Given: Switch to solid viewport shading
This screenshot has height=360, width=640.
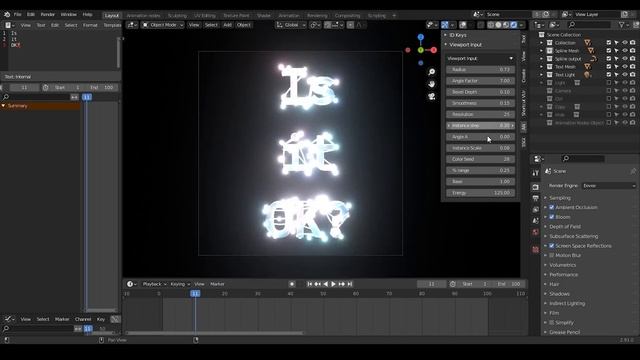Looking at the screenshot, I should coord(498,25).
